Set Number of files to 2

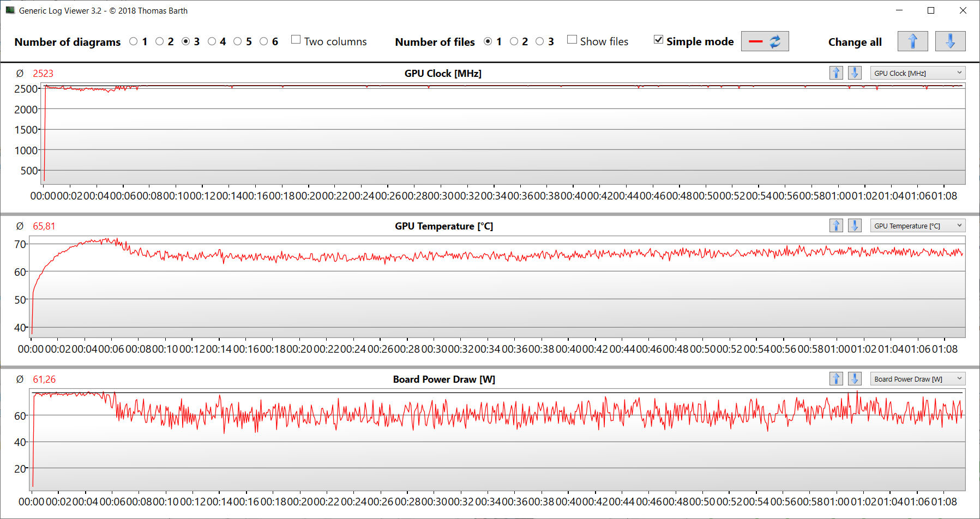pos(514,41)
